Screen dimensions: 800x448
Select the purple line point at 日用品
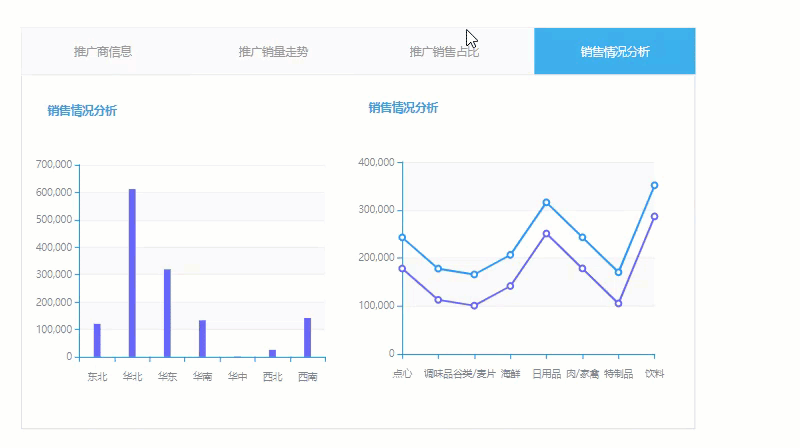click(x=546, y=234)
